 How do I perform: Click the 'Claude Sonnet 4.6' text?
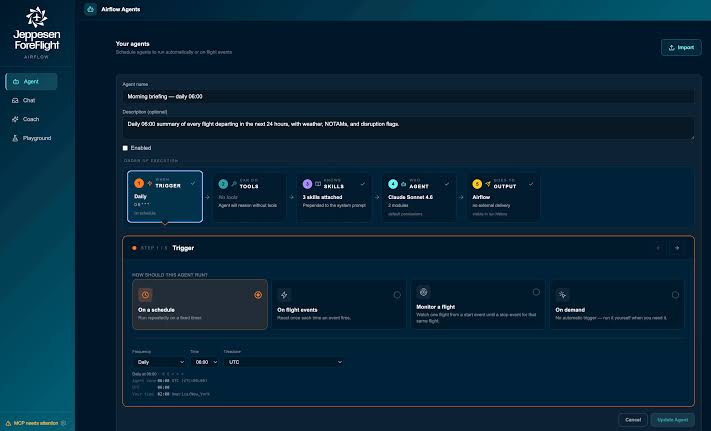coord(410,197)
